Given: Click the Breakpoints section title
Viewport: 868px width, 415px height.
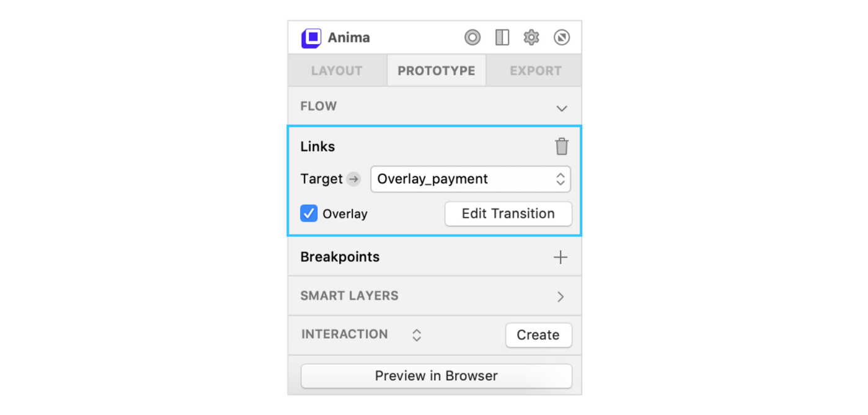Looking at the screenshot, I should 340,257.
